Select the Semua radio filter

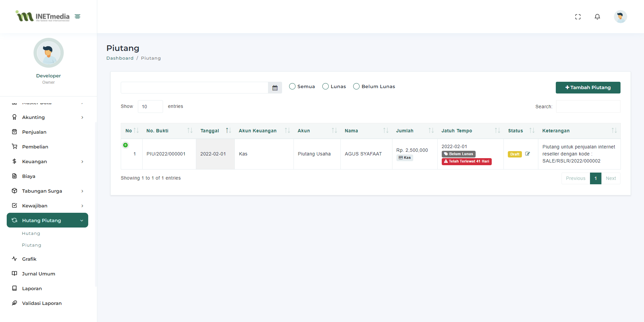(292, 86)
